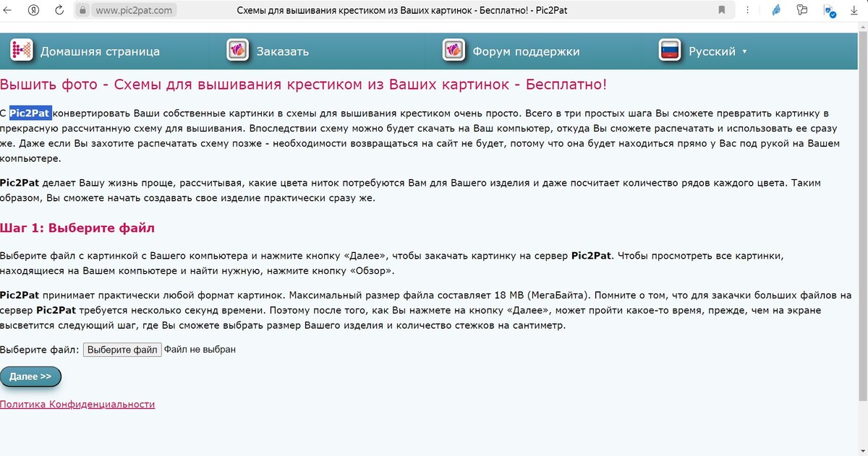
Task: Open the Yandex home button
Action: [x=34, y=10]
